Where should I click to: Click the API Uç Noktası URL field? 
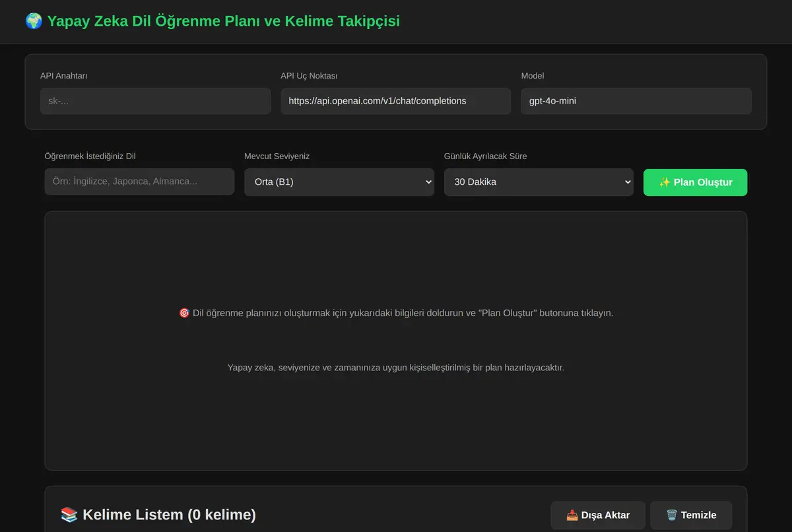(x=396, y=101)
